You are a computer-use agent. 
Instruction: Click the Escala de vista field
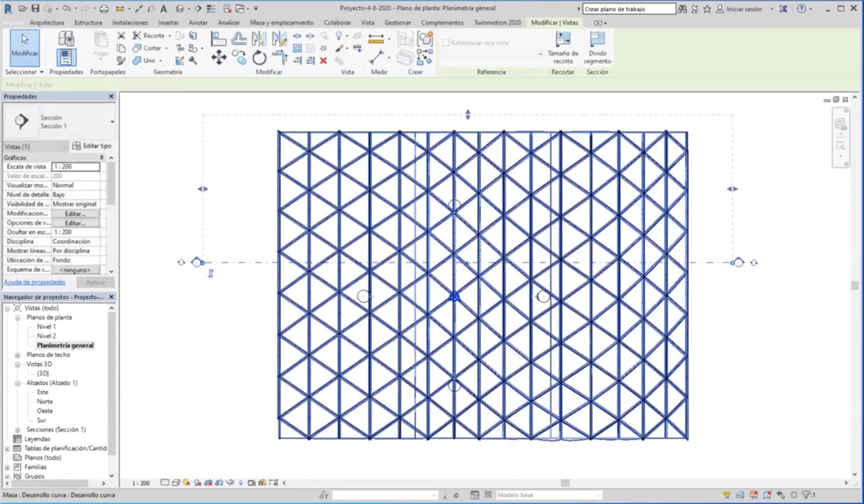(x=76, y=167)
